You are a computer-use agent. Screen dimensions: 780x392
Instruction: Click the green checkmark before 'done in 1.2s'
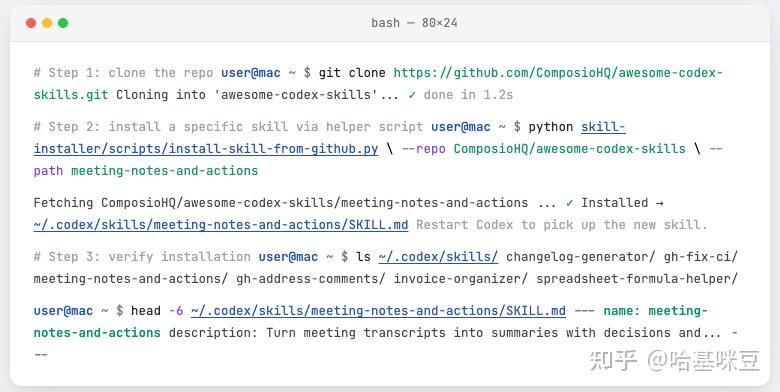tap(412, 95)
